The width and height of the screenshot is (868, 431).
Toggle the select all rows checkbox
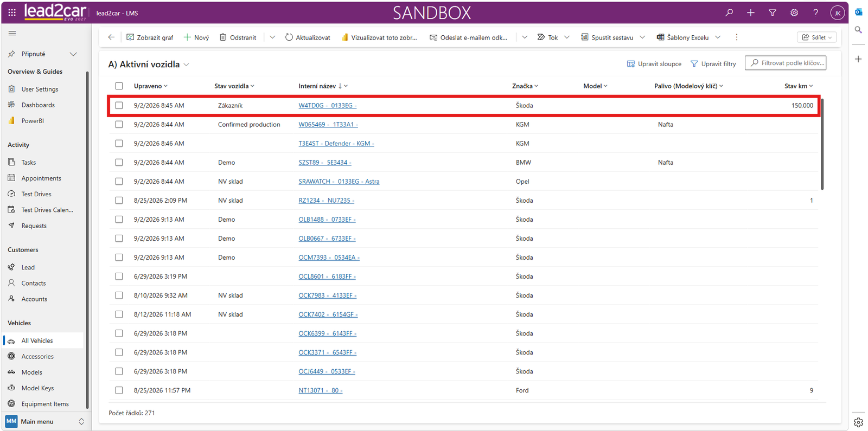(x=119, y=86)
